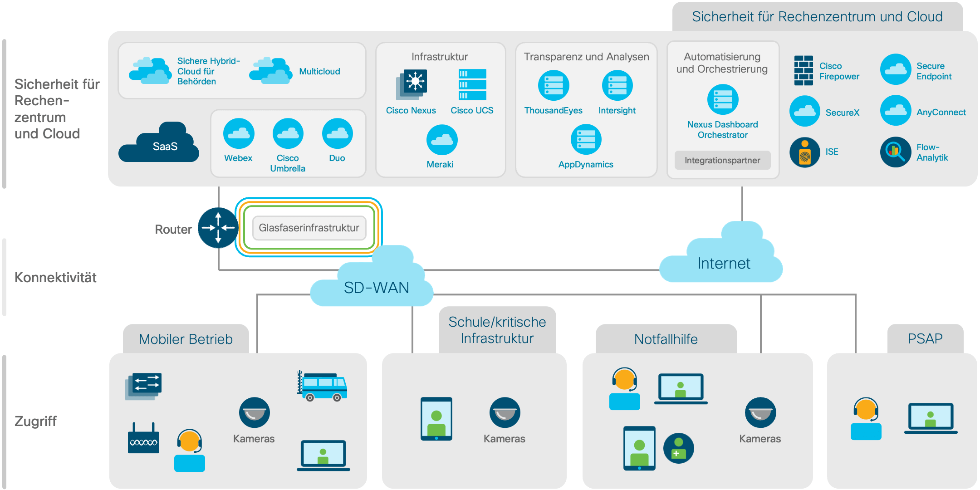Click the Kameras icon in Notfallhilfe
980x490 pixels.
tap(760, 412)
